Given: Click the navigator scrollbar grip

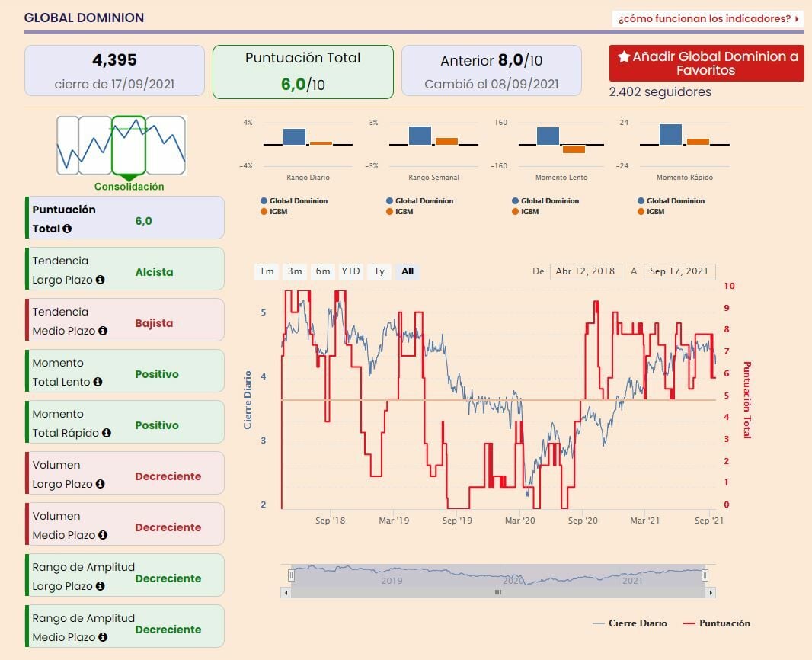Looking at the screenshot, I should click(x=497, y=592).
